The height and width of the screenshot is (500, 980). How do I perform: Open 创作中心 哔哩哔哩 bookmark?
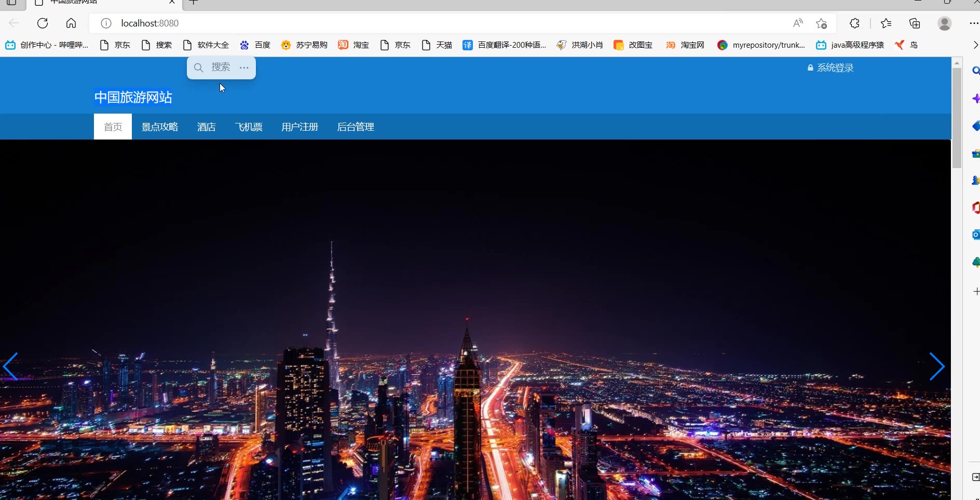pos(47,45)
